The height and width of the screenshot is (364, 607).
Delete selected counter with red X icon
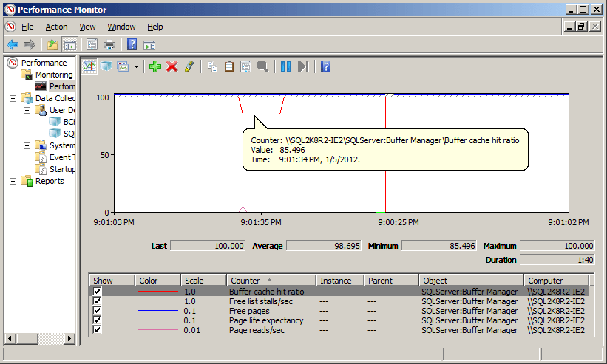point(172,66)
